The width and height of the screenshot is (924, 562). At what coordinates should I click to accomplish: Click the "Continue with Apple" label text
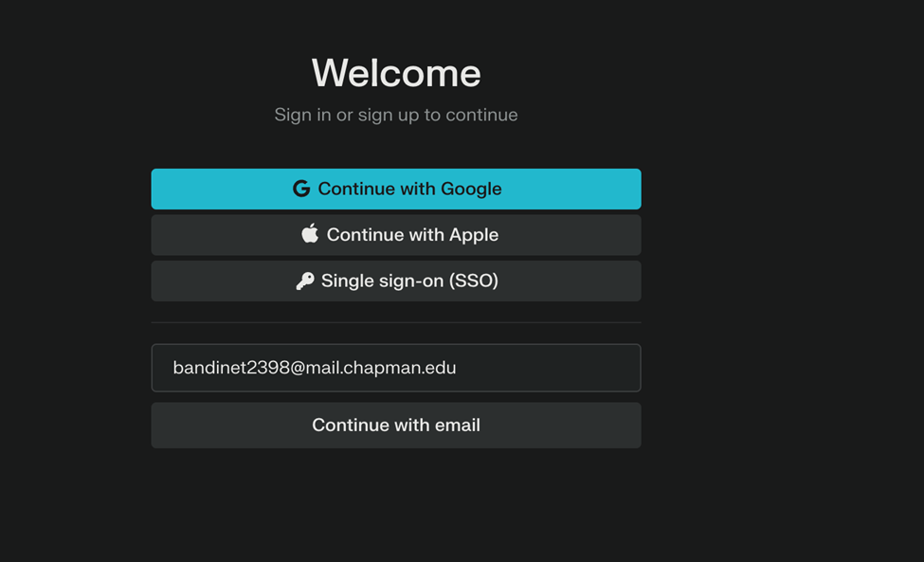[x=412, y=234]
